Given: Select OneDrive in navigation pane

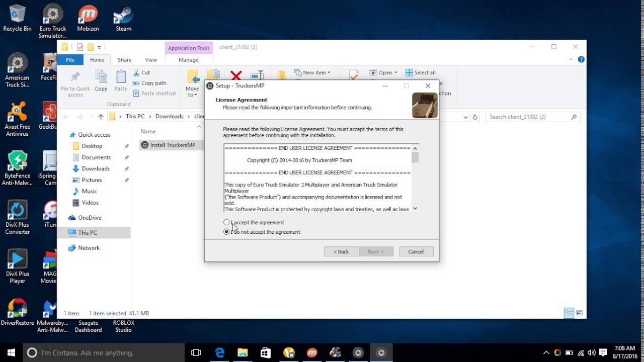Looking at the screenshot, I should tap(90, 218).
